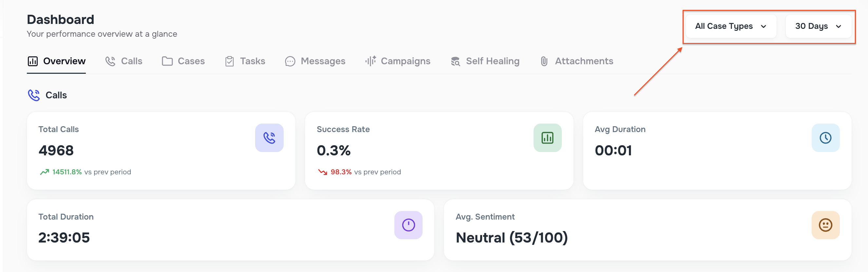
Task: Click the 14511.8% trend indicator
Action: pos(66,172)
